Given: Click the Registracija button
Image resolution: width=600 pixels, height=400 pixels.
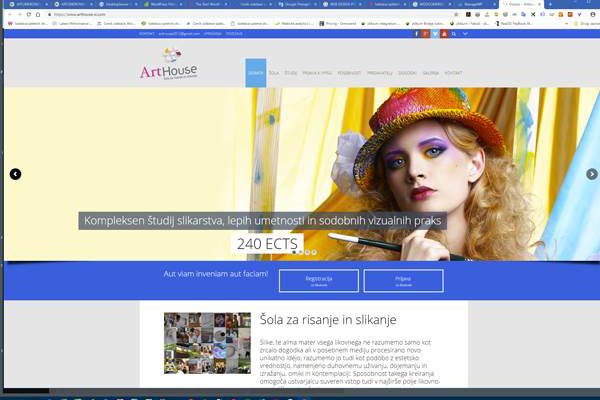Looking at the screenshot, I should click(x=319, y=281).
